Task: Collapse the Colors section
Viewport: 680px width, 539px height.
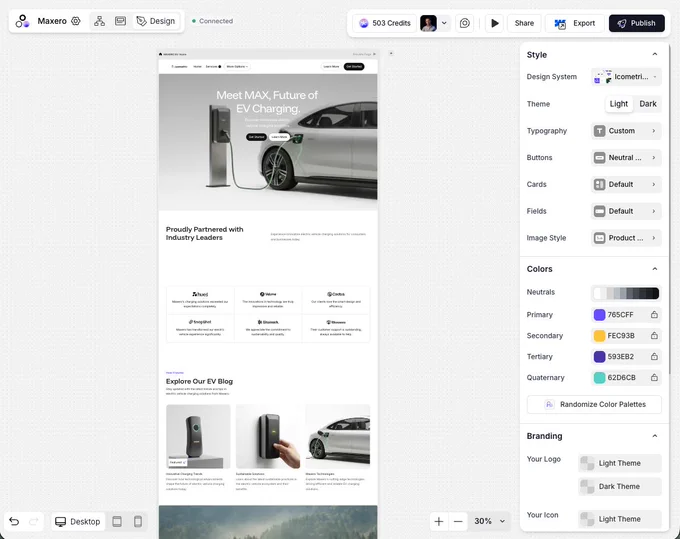Action: (654, 269)
